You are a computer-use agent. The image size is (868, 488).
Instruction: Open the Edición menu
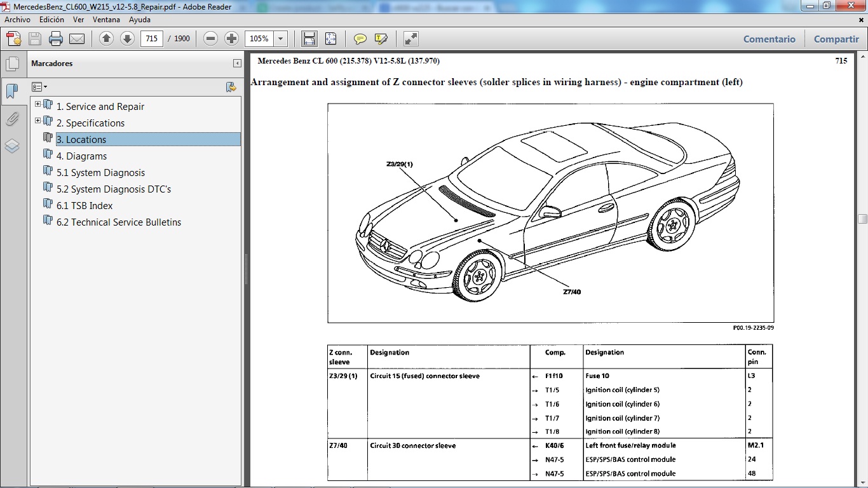click(51, 20)
